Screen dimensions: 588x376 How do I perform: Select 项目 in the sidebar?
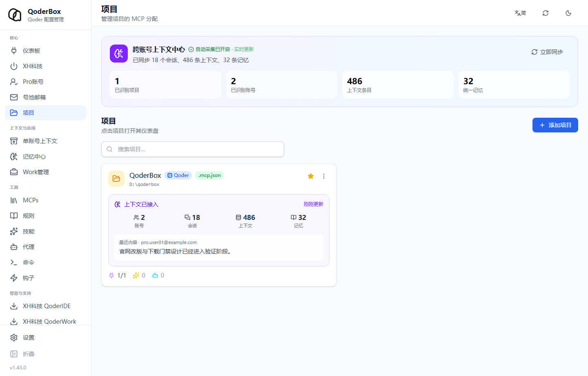click(45, 113)
